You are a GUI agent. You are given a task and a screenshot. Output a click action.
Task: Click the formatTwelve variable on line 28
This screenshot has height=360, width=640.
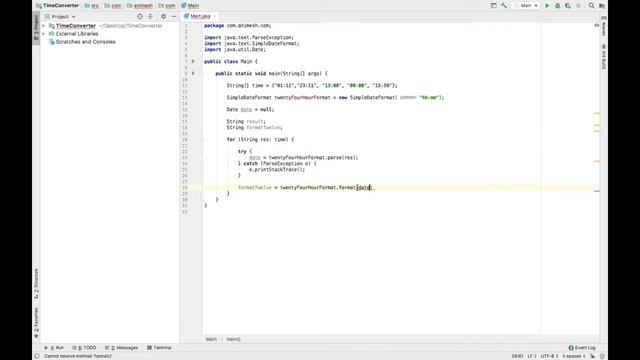(255, 188)
